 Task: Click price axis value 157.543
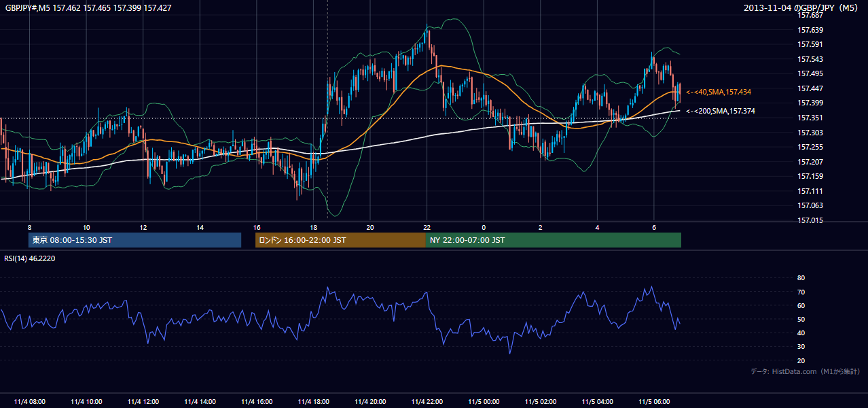tap(810, 60)
